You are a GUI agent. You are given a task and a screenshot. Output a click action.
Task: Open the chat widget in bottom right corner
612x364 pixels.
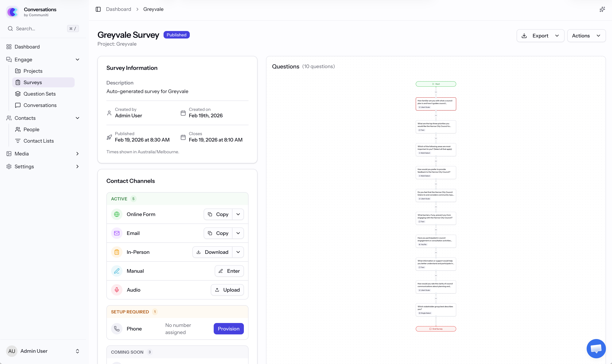pos(596,348)
